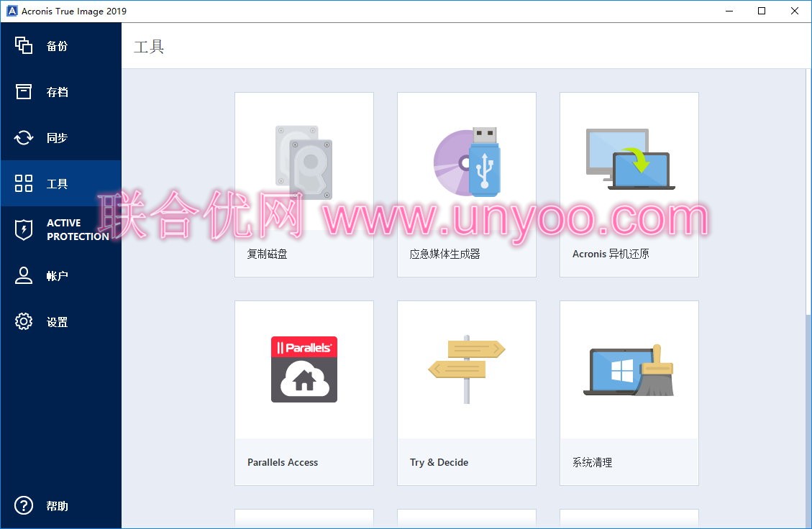Click the 工具 page heading
Screen dimensions: 812x529
[149, 47]
